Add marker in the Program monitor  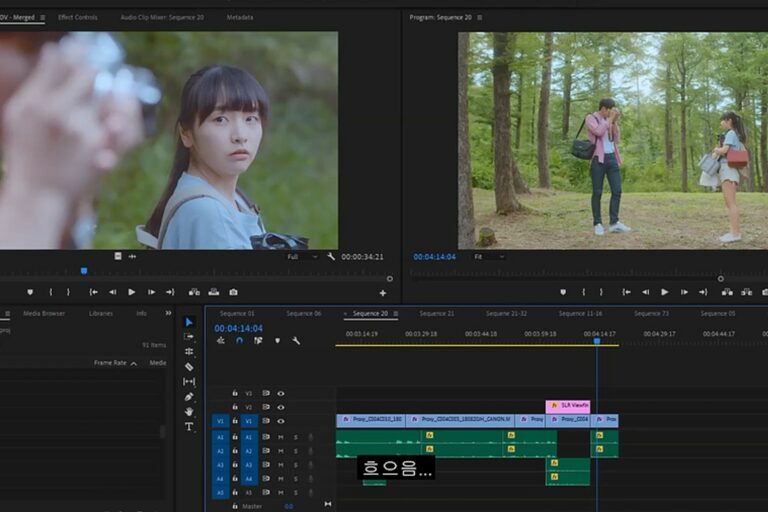coord(563,292)
